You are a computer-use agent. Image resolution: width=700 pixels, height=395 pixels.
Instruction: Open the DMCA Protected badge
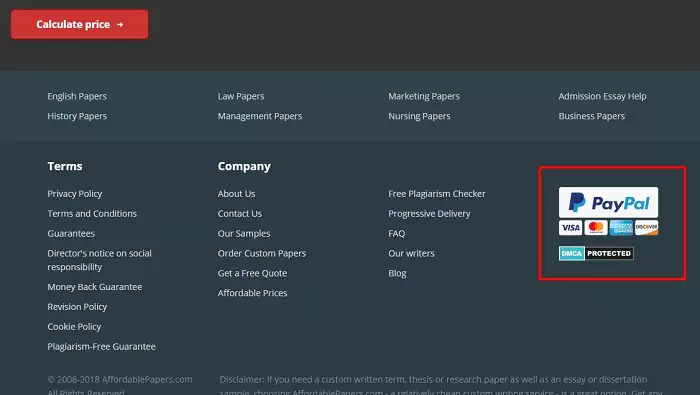point(596,254)
